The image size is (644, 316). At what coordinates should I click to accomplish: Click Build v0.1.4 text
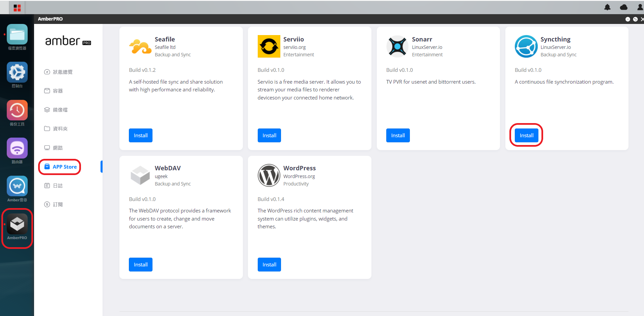click(271, 199)
